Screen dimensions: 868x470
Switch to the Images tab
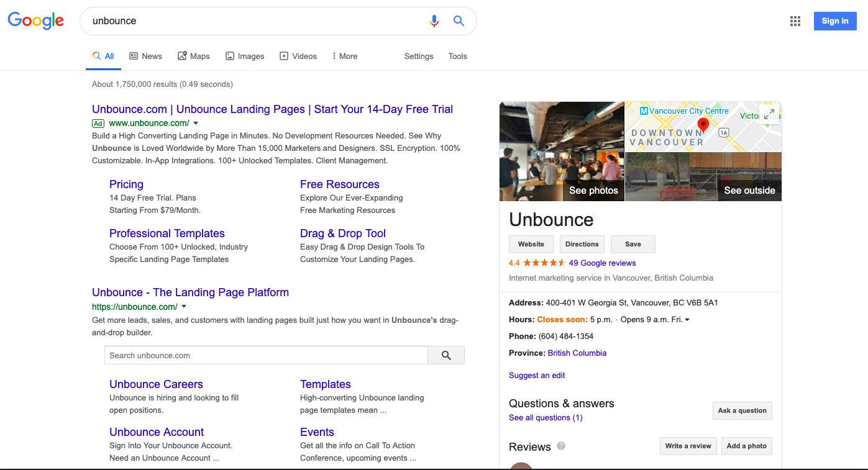[244, 56]
